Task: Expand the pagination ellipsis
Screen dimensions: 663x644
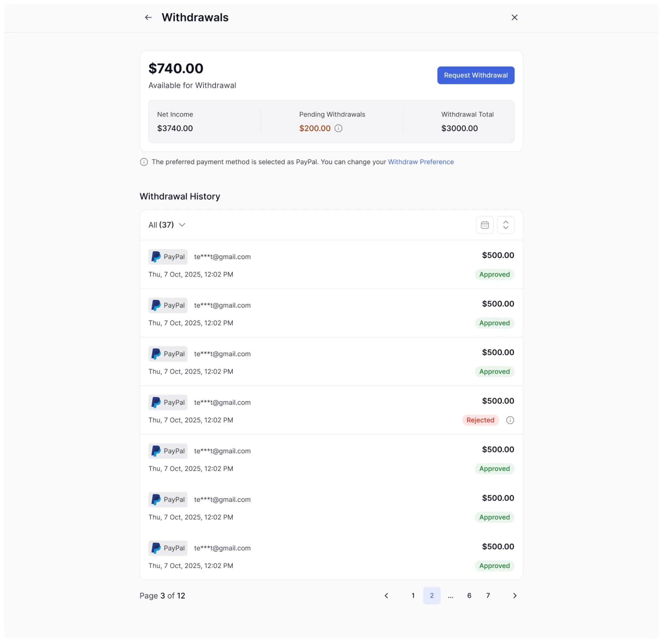Action: click(450, 596)
